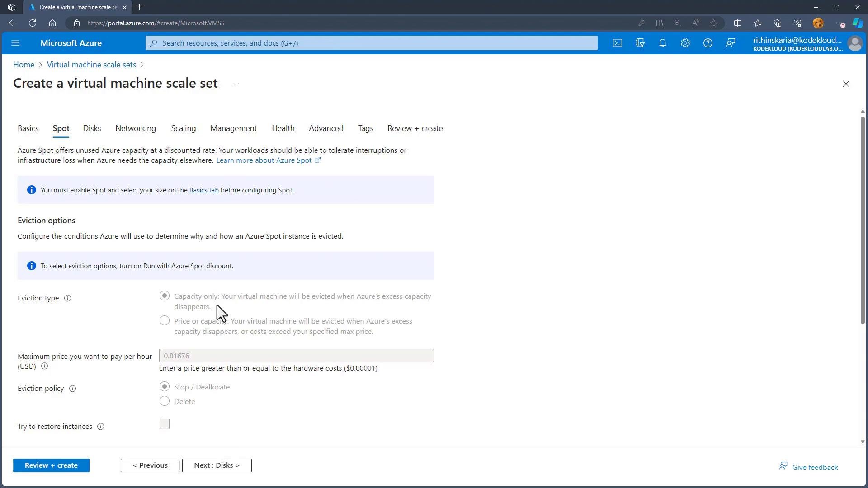Open Cloud Shell from the header
868x488 pixels.
(x=618, y=43)
